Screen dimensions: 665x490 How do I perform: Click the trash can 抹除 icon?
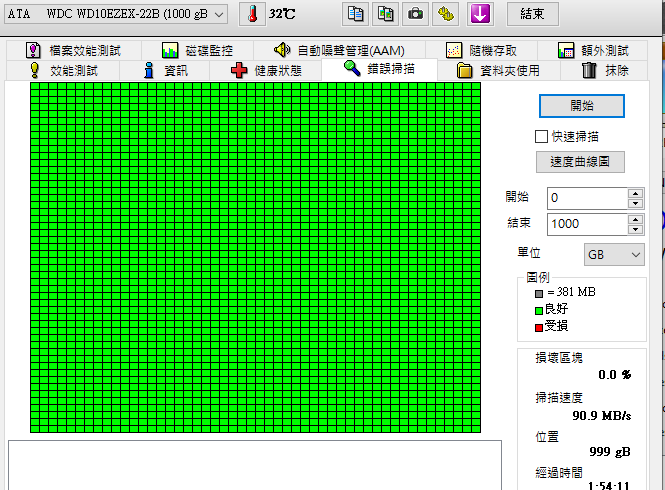point(589,70)
